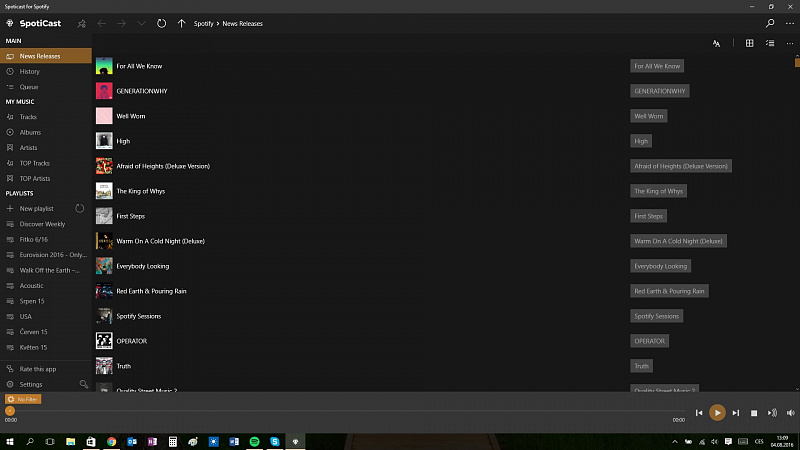Skip to the previous track
800x450 pixels.
coord(699,413)
